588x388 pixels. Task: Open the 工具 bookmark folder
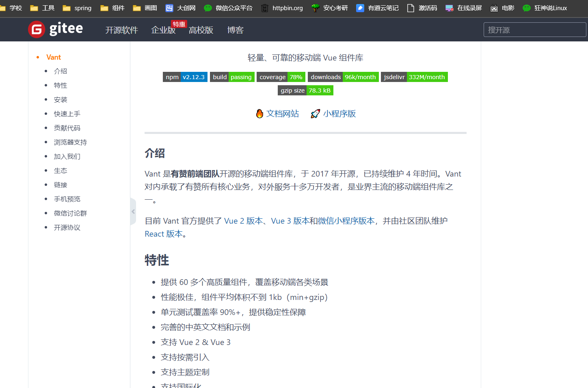point(43,8)
